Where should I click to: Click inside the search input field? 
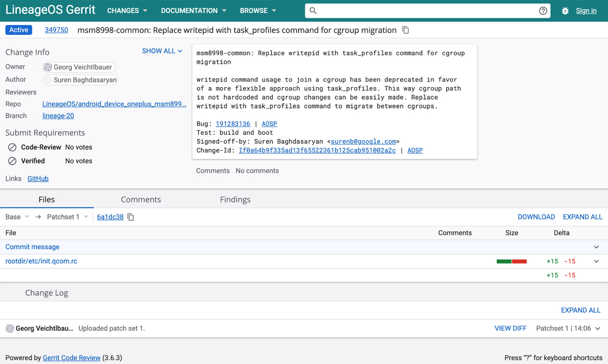tap(418, 11)
